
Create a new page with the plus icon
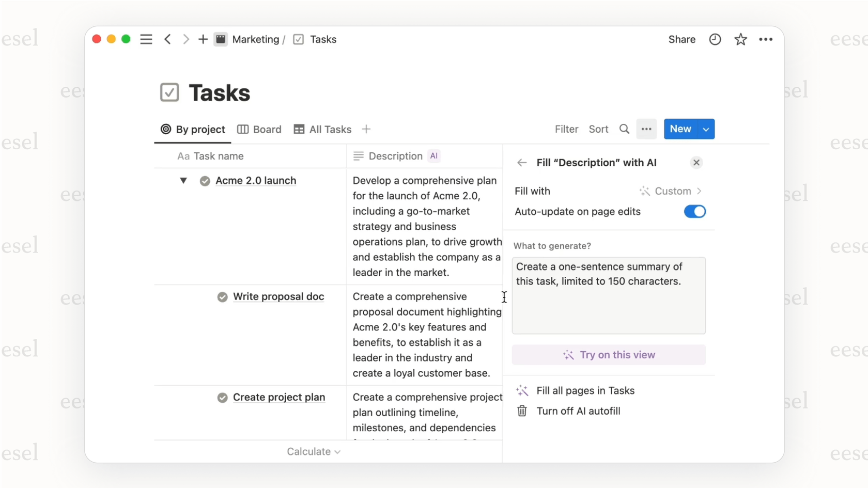click(x=203, y=39)
